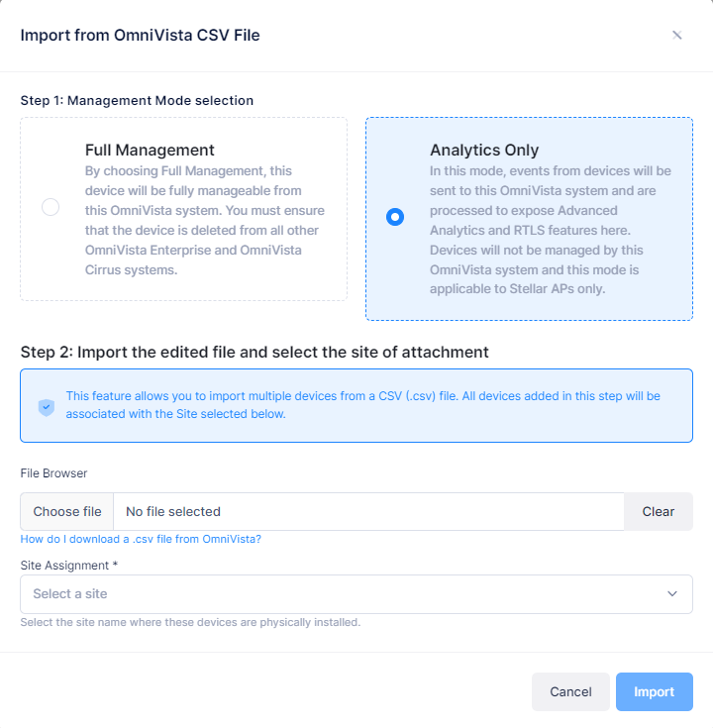The height and width of the screenshot is (728, 713).
Task: Click the shield checkmark icon in info banner
Action: pyautogui.click(x=46, y=408)
